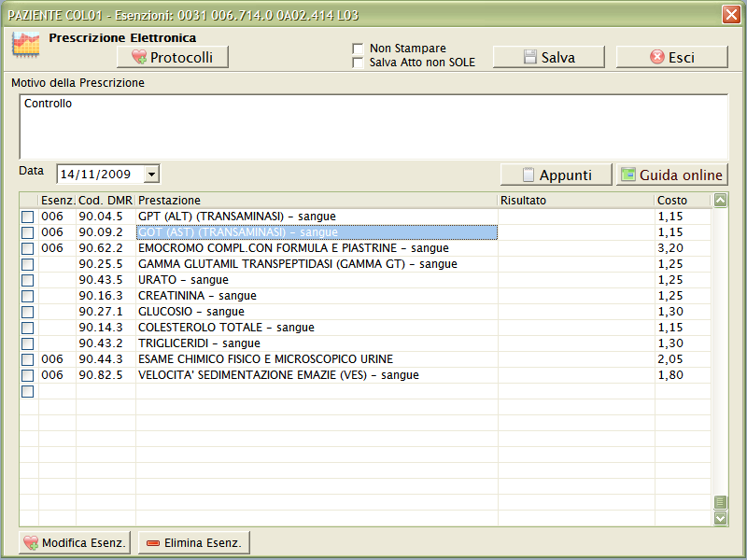Click Elimina Esenz. button
This screenshot has width=747, height=560.
(x=194, y=542)
